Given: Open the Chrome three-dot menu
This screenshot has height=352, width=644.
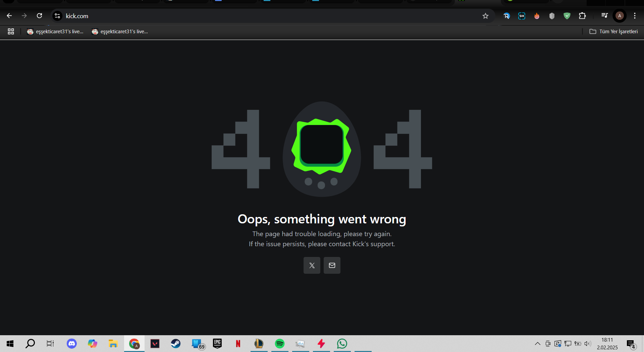Looking at the screenshot, I should point(635,15).
